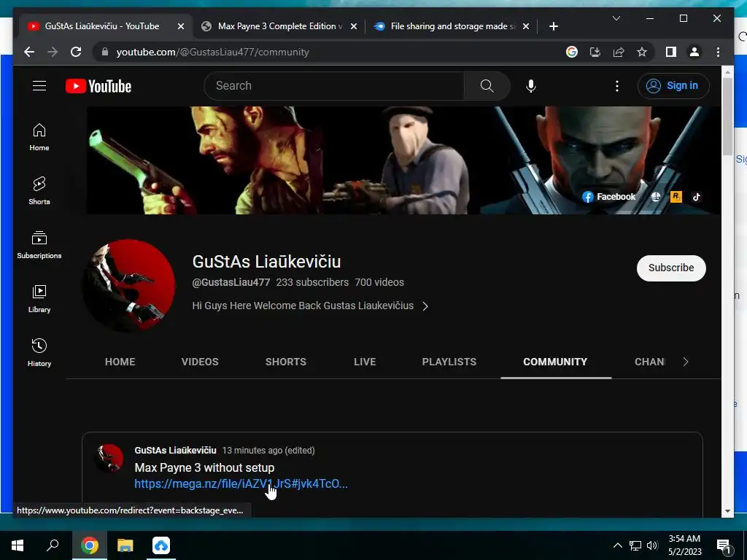Expand channel description with chevron
The height and width of the screenshot is (560, 747).
(x=425, y=306)
